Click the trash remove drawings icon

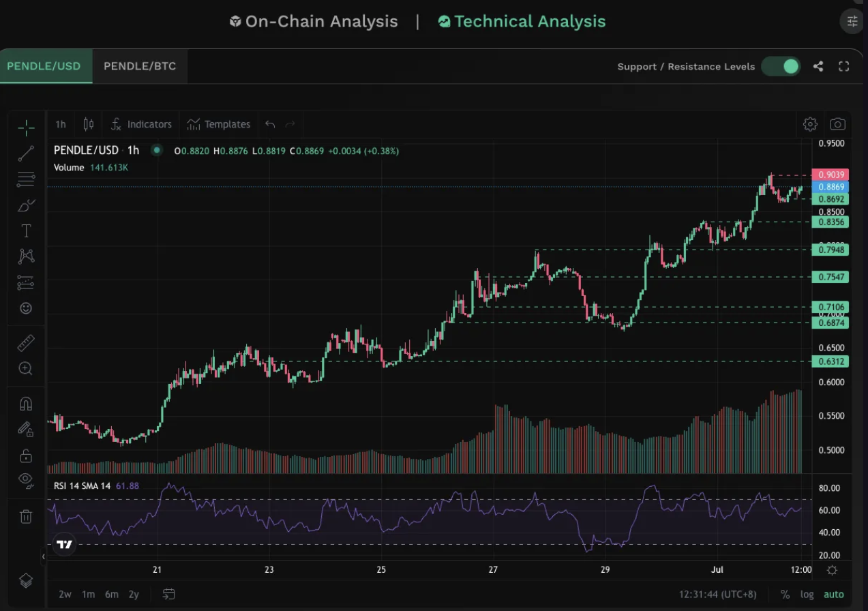26,516
